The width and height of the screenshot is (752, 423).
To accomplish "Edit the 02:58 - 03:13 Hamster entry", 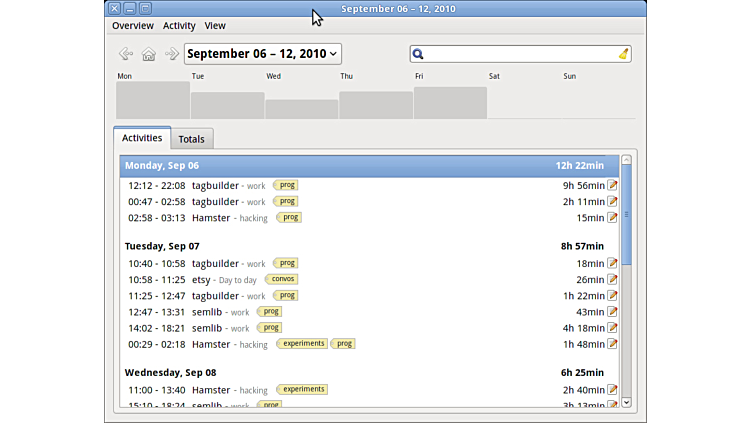I will tap(613, 217).
